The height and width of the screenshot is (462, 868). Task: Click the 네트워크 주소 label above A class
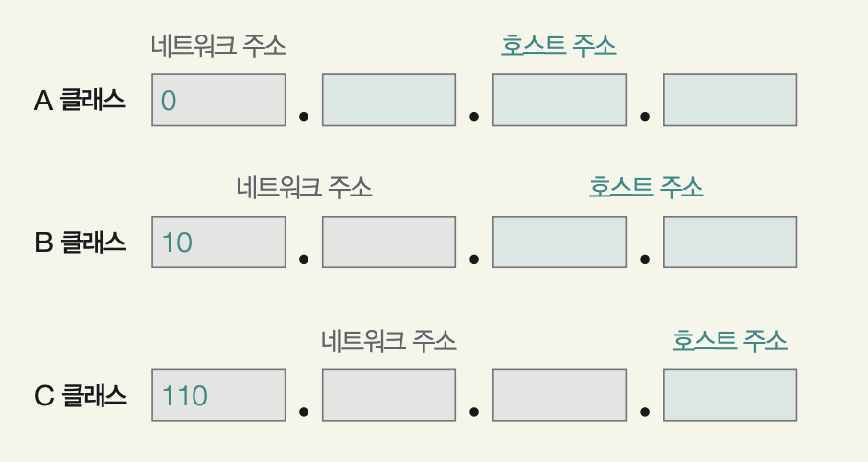(218, 45)
